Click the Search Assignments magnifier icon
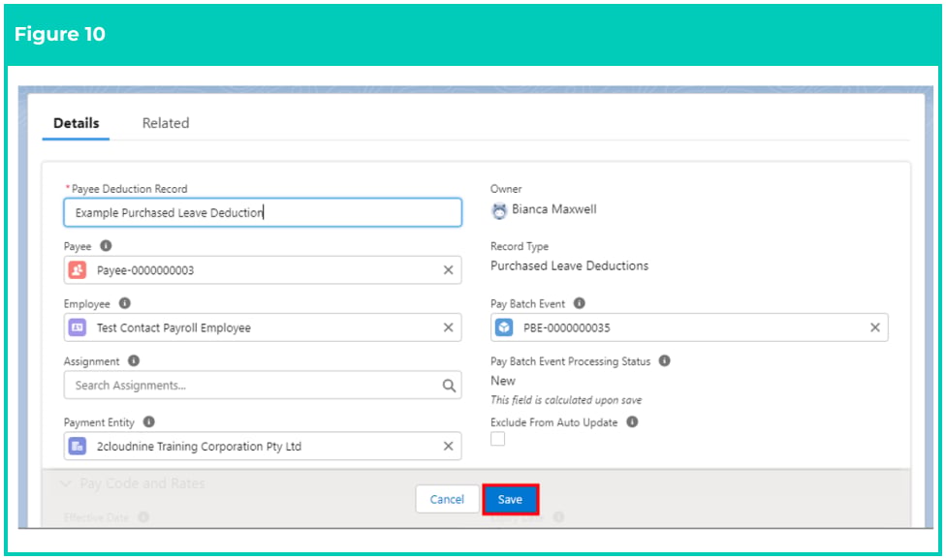 (448, 386)
